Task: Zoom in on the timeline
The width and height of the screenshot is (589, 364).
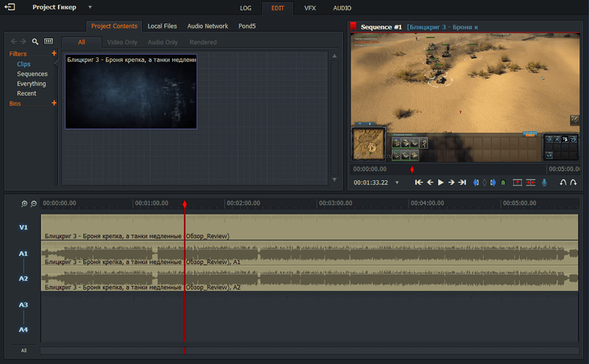Action: point(24,204)
